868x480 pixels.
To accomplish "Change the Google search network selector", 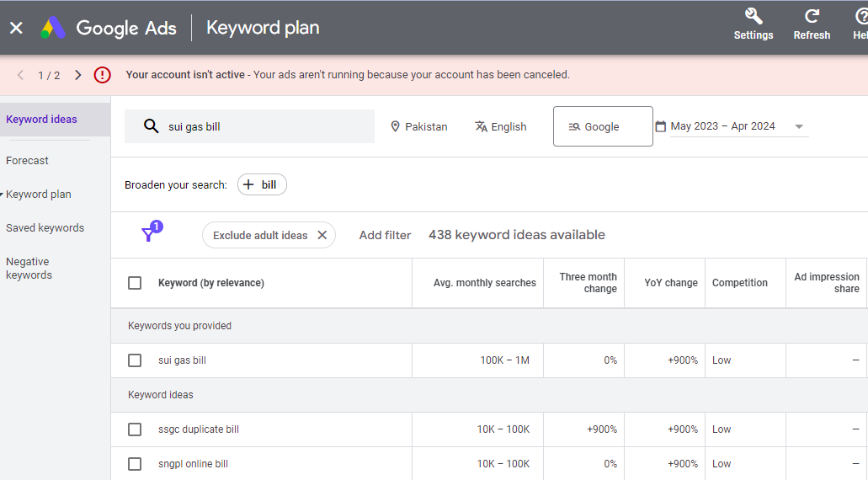I will pyautogui.click(x=602, y=126).
